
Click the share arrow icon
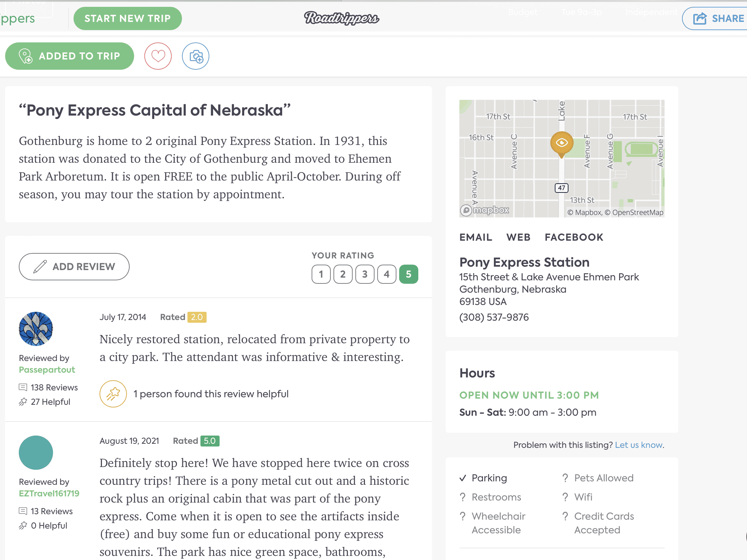tap(700, 18)
